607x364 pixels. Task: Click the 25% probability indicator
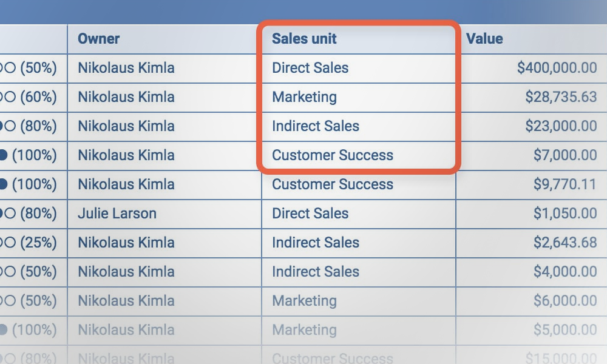tap(33, 243)
